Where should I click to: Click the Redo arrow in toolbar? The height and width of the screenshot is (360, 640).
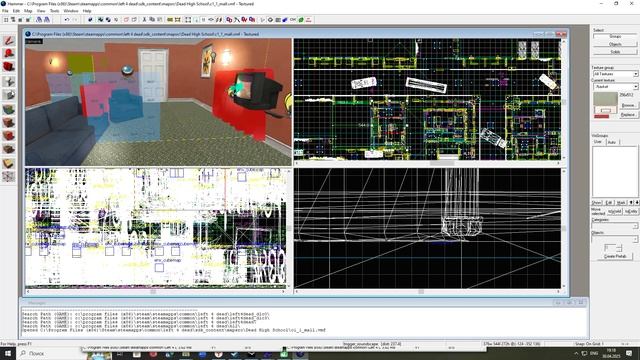[x=75, y=20]
